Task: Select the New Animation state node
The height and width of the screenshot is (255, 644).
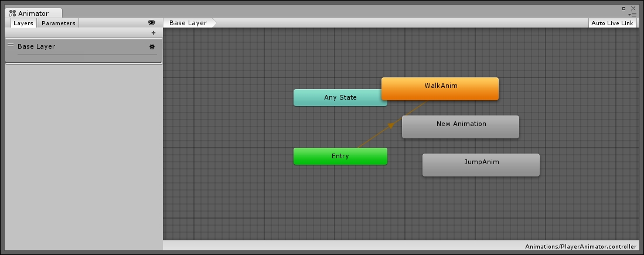Action: 461,127
